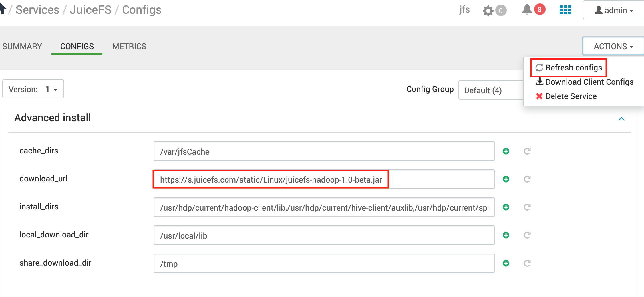644x297 pixels.
Task: Switch to the SUMMARY tab
Action: [22, 46]
